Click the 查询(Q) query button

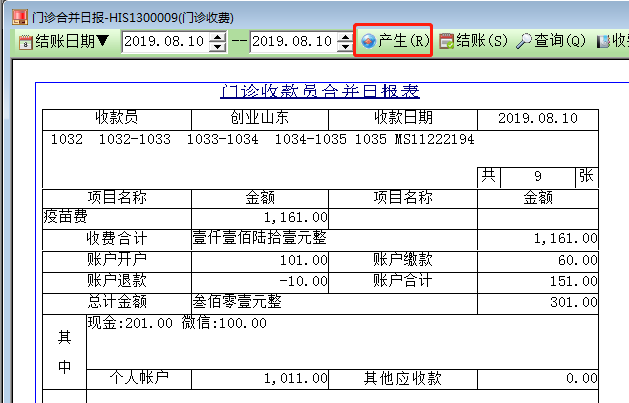550,41
